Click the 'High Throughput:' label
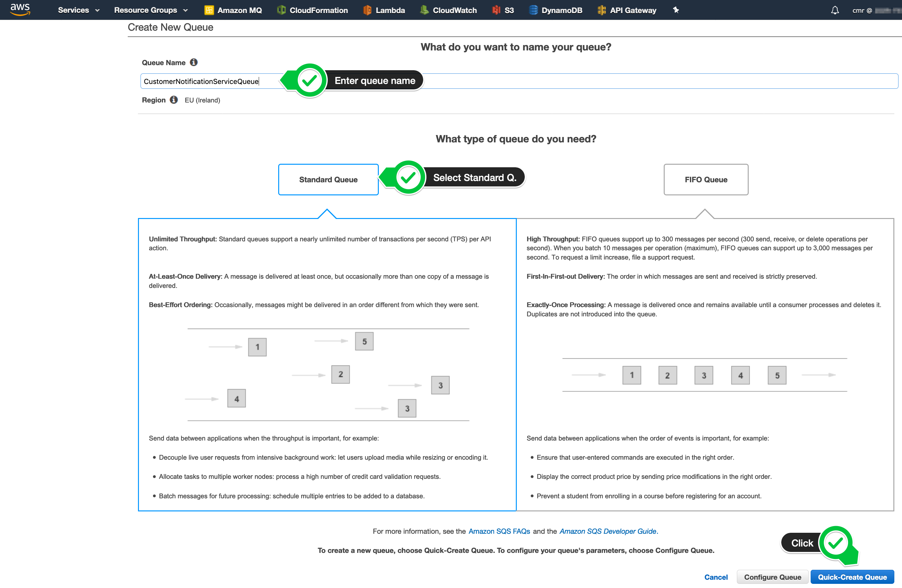The image size is (902, 588). [x=553, y=239]
